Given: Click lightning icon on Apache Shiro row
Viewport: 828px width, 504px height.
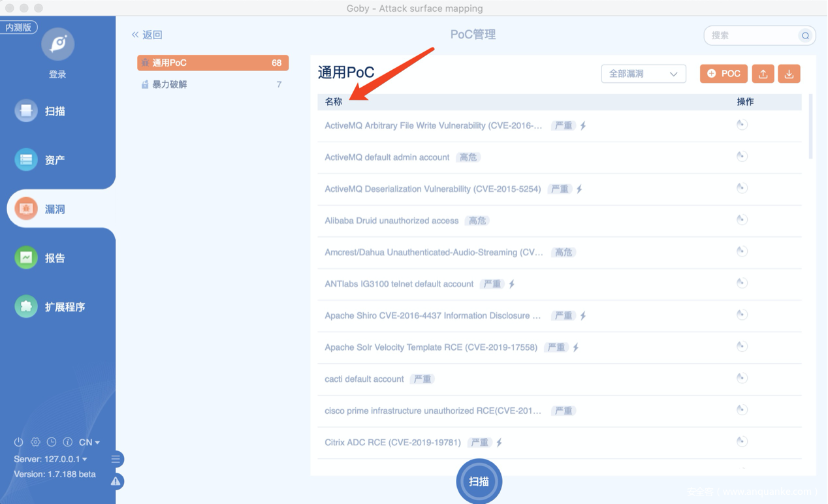Looking at the screenshot, I should coord(583,315).
